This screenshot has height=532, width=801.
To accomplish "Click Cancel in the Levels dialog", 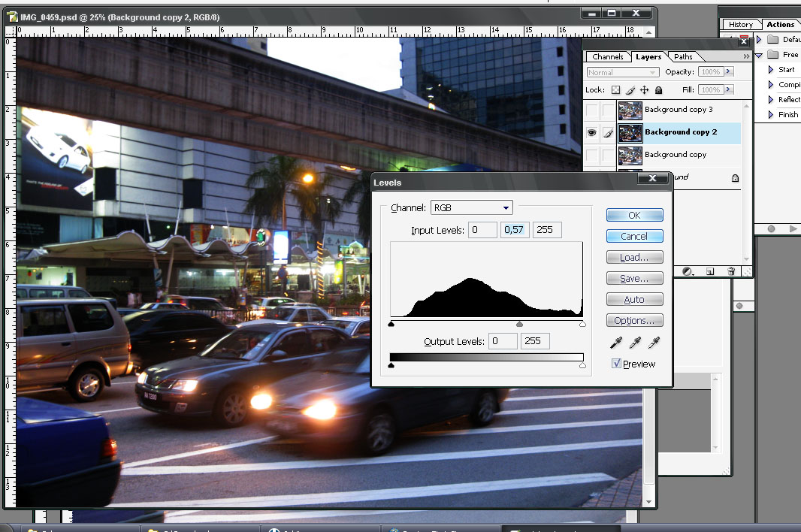I will [x=634, y=236].
